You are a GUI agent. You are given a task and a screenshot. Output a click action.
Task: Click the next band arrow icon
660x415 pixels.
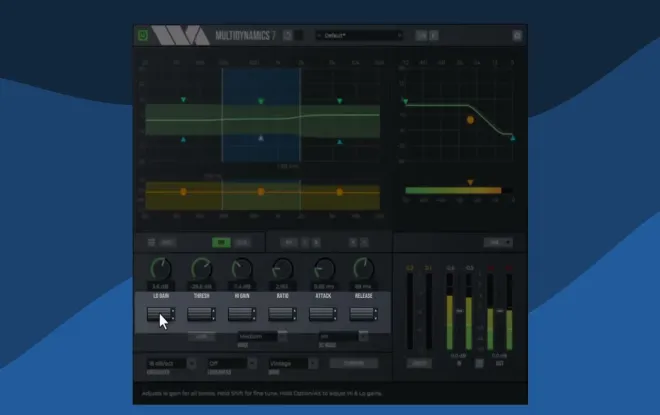(x=317, y=242)
